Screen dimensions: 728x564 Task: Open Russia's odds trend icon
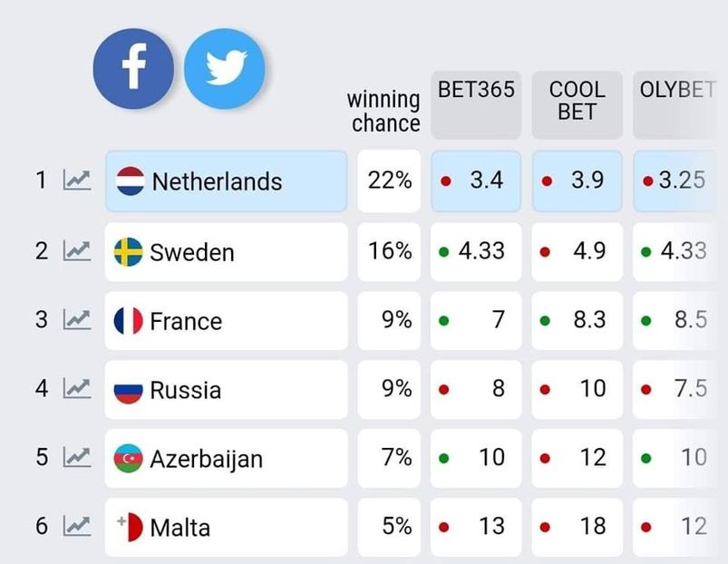pyautogui.click(x=78, y=389)
